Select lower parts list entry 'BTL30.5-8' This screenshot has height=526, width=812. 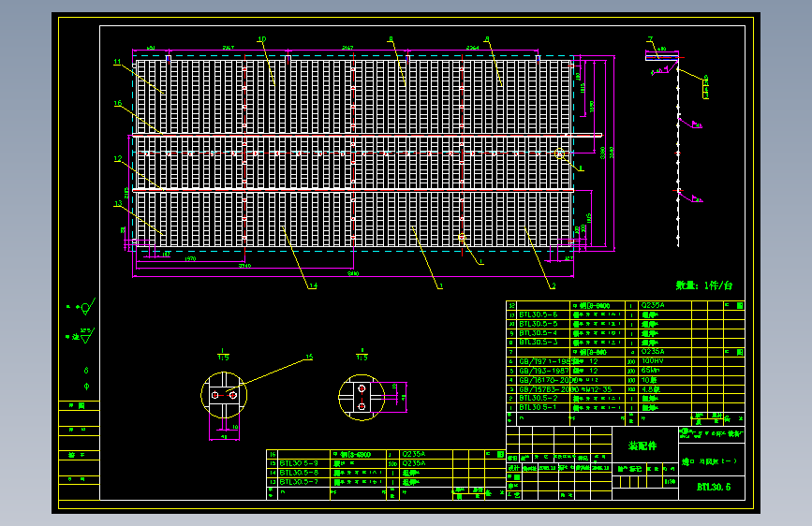pyautogui.click(x=299, y=473)
